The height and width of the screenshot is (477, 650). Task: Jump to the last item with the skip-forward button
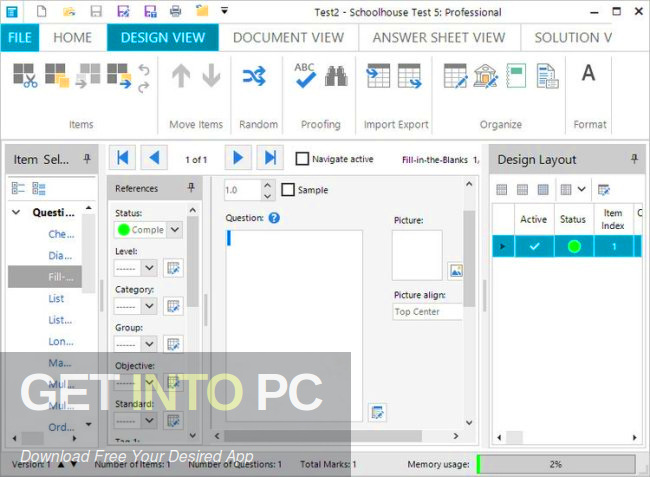click(x=270, y=157)
